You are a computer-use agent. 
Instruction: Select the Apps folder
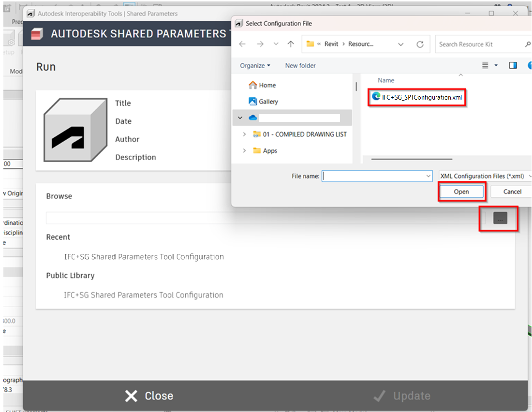tap(270, 151)
